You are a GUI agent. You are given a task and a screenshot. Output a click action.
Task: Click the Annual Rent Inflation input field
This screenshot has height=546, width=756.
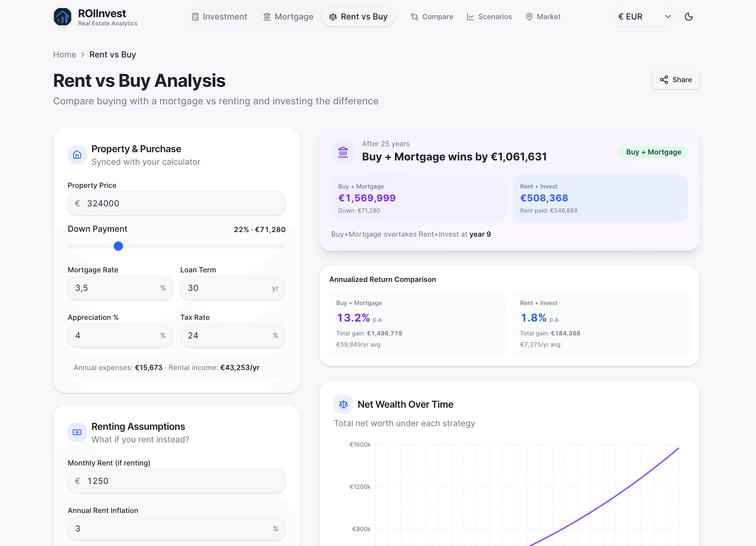point(176,529)
